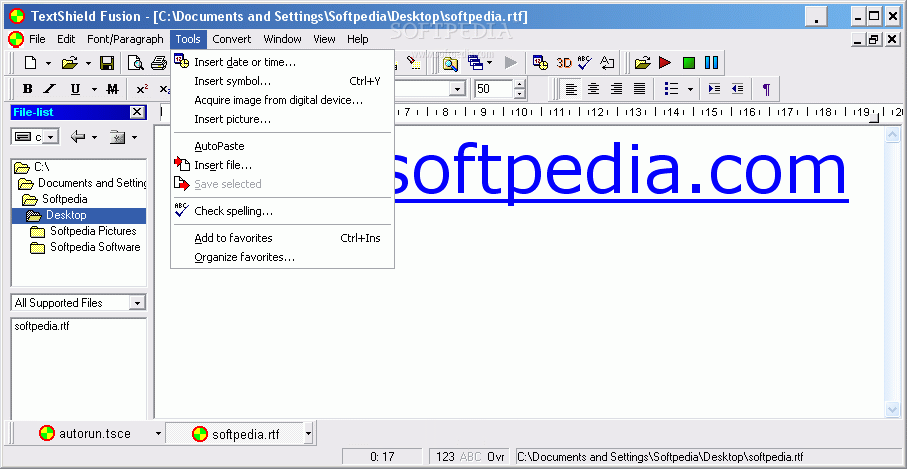Toggle italic formatting

pos(50,89)
